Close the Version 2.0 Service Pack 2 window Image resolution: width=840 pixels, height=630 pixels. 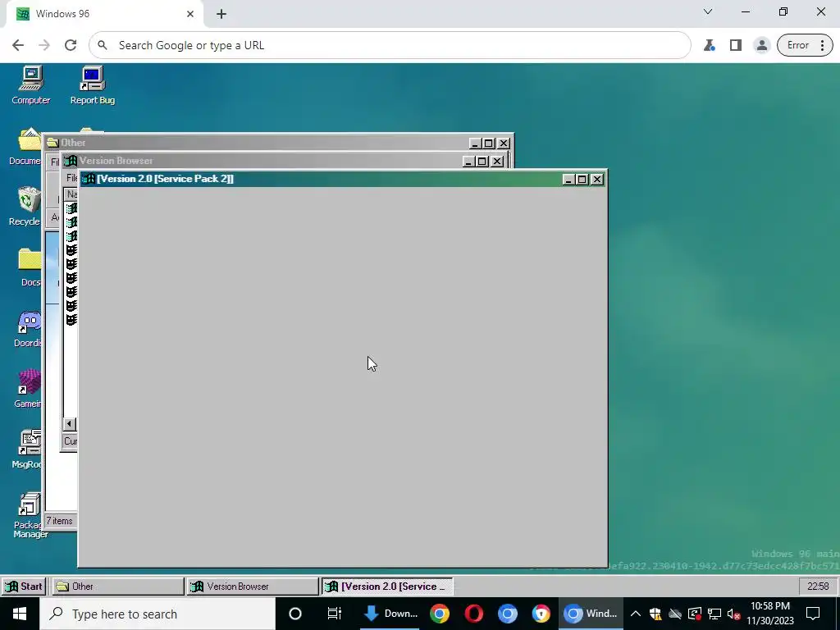[597, 180]
